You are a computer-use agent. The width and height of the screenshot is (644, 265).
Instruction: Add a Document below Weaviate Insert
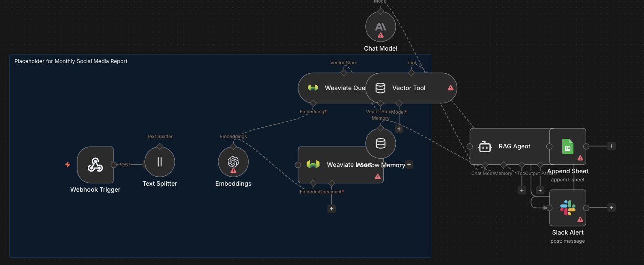[x=331, y=209]
